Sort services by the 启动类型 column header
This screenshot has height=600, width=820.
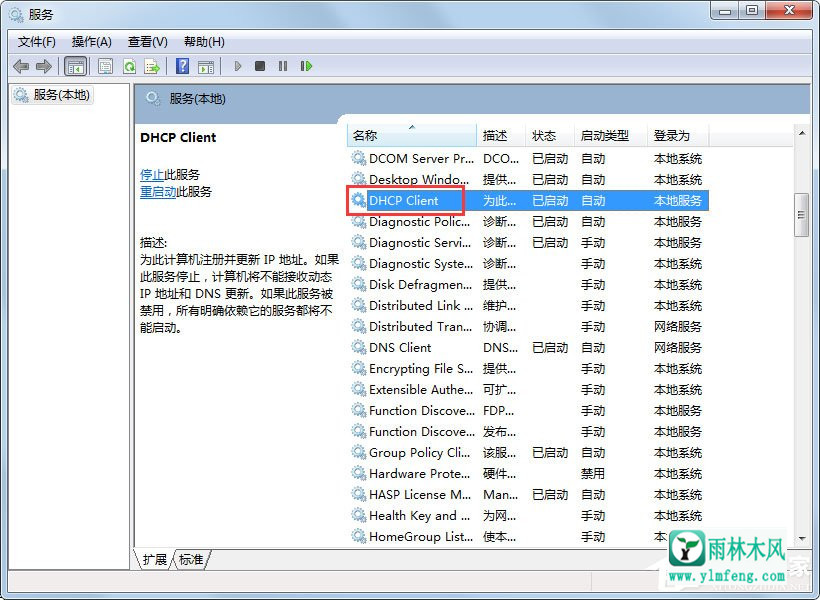pyautogui.click(x=605, y=136)
